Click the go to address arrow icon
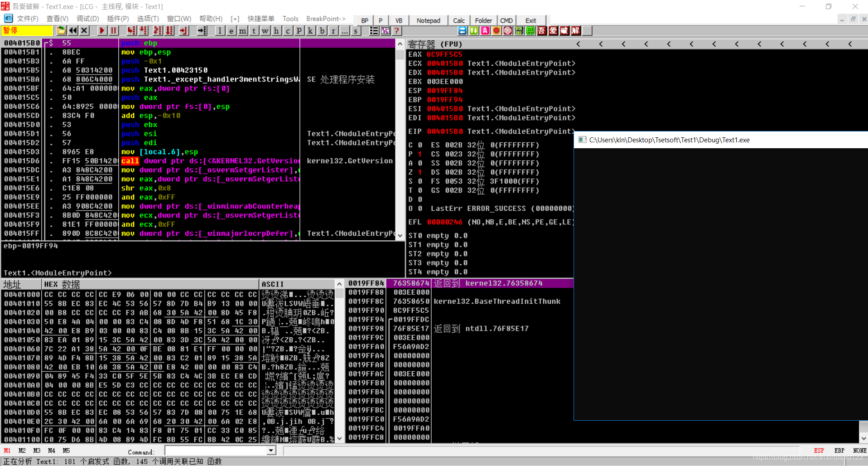Image resolution: width=868 pixels, height=466 pixels. click(x=202, y=30)
